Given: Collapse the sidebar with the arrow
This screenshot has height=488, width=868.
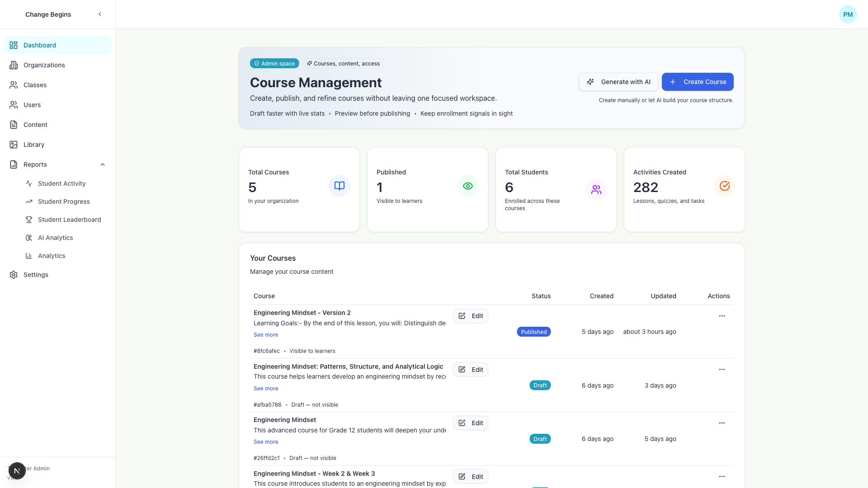Looking at the screenshot, I should tap(100, 14).
